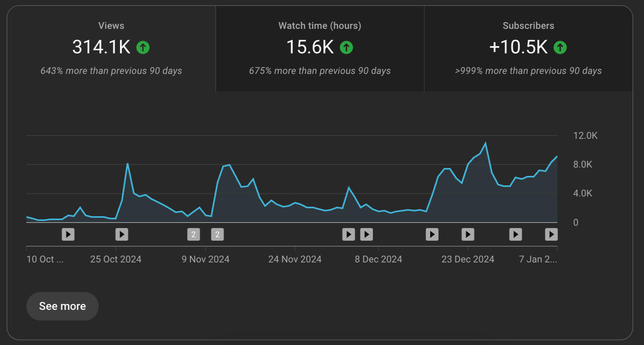Viewport: 644px width, 345px height.
Task: Click the chart spike in late October
Action: (128, 164)
